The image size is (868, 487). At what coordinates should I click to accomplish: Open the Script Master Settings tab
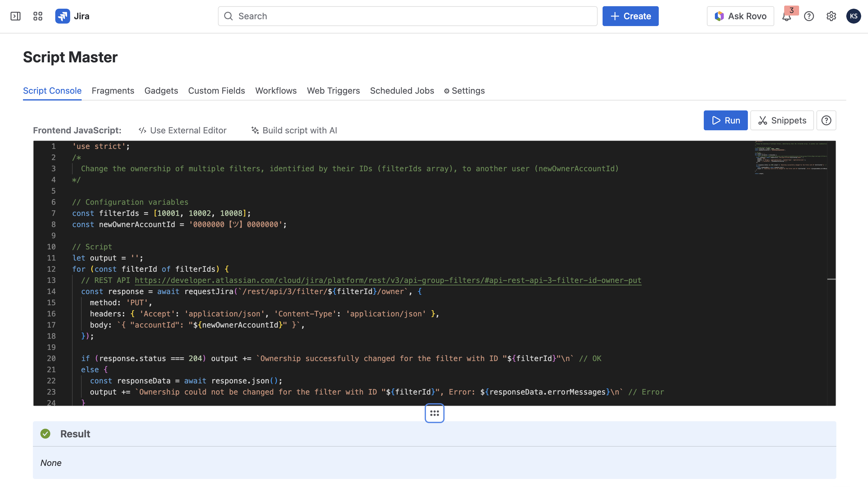[464, 91]
